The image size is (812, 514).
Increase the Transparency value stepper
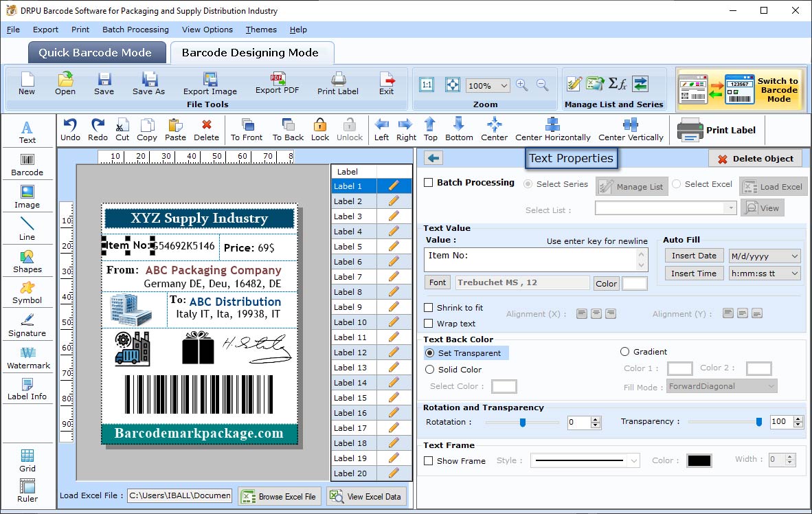tap(798, 418)
